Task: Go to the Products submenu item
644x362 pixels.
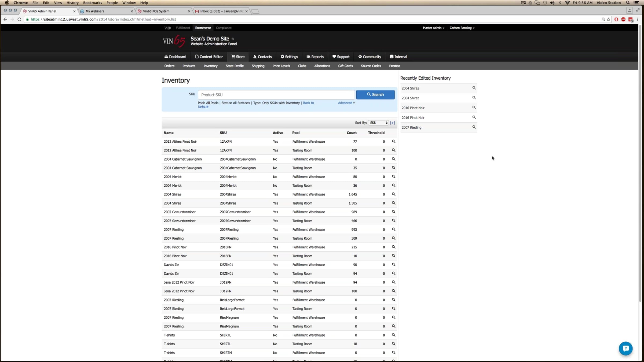Action: coord(189,66)
